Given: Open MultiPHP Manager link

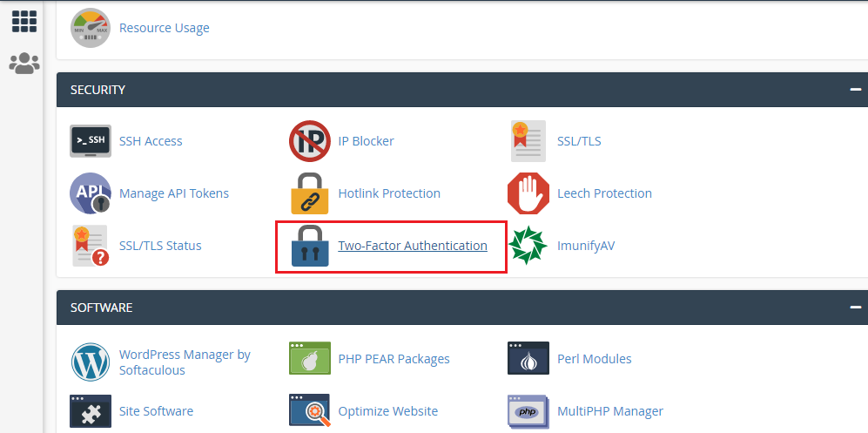Looking at the screenshot, I should point(610,411).
